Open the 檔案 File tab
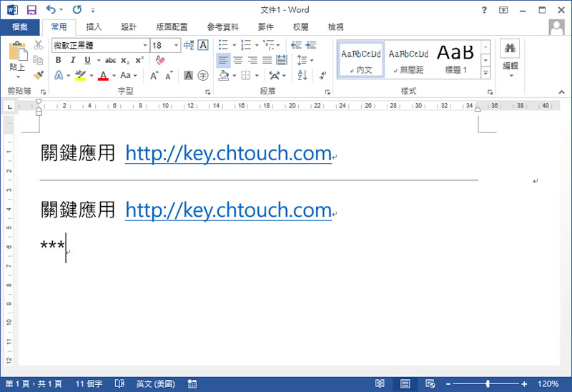The width and height of the screenshot is (572, 392). 20,27
